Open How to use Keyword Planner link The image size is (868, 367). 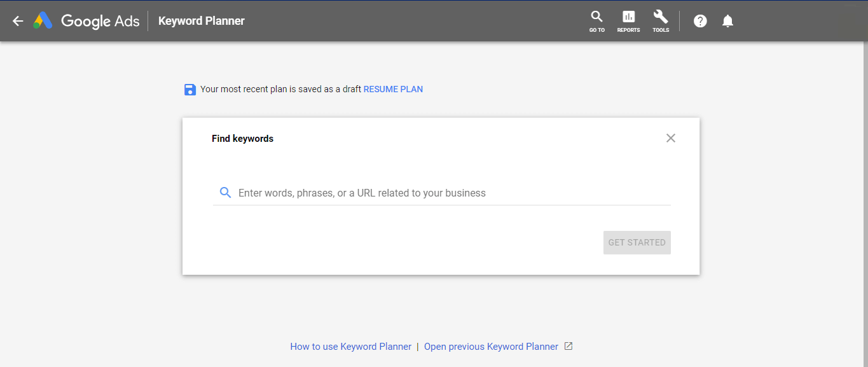point(351,347)
